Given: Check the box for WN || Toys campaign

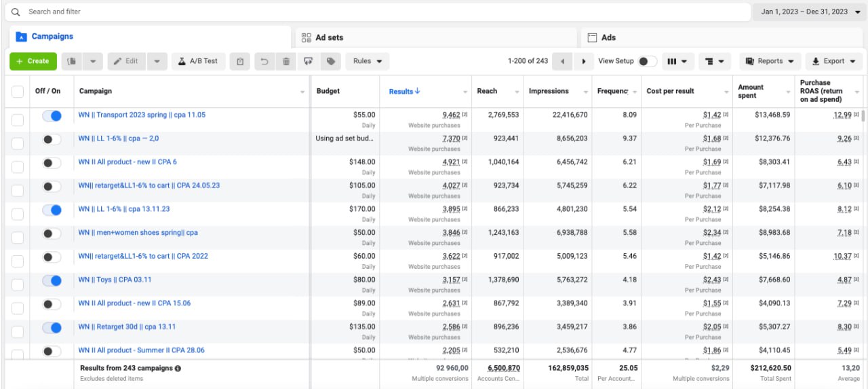Looking at the screenshot, I should (18, 284).
